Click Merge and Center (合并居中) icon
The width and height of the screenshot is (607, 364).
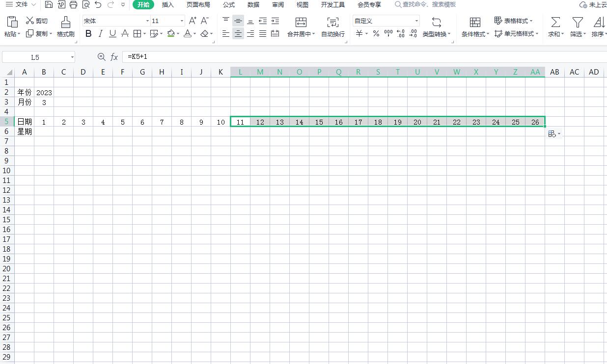pos(301,22)
